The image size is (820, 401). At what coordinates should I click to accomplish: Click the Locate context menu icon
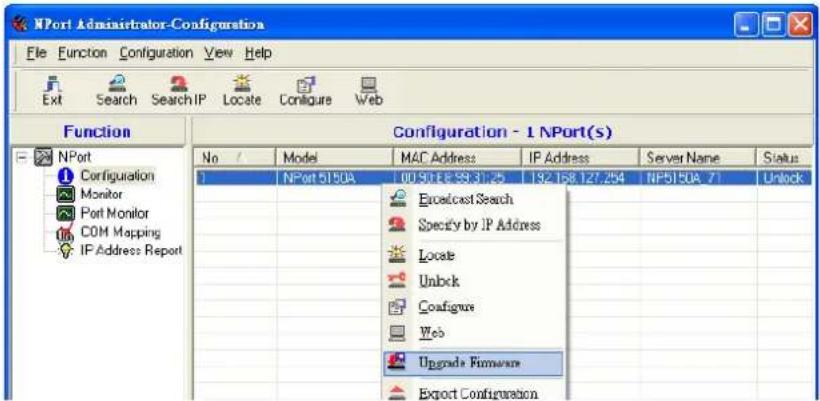point(398,255)
